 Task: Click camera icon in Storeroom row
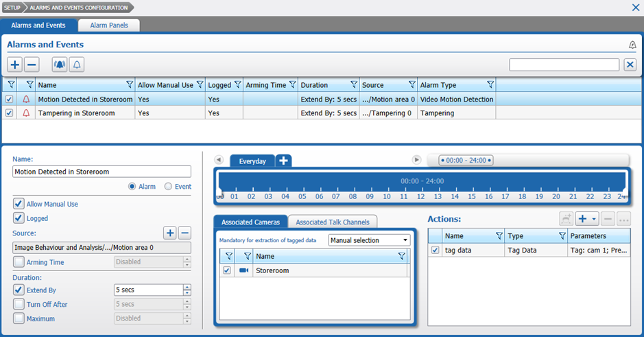244,270
